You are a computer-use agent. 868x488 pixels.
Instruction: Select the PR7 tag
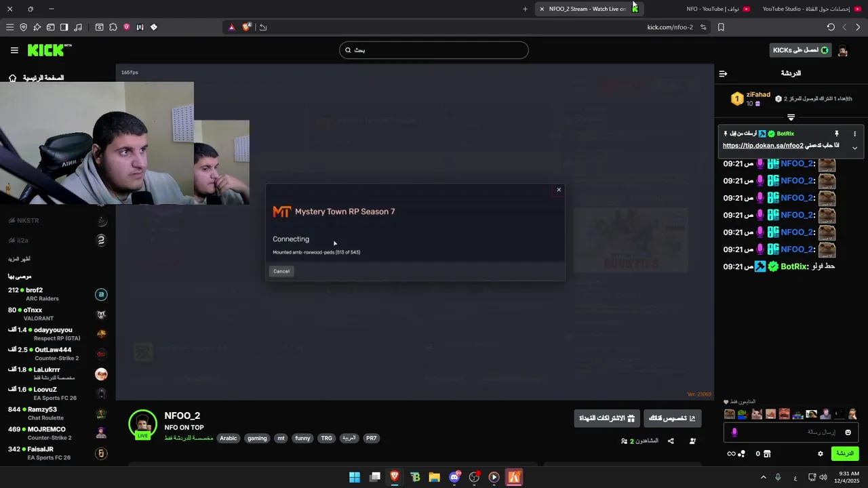pyautogui.click(x=371, y=439)
